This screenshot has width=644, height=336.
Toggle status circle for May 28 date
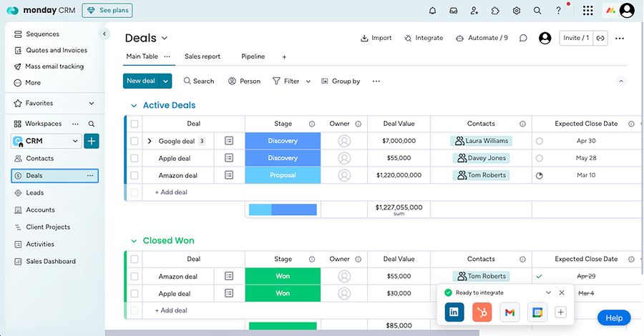pyautogui.click(x=540, y=158)
